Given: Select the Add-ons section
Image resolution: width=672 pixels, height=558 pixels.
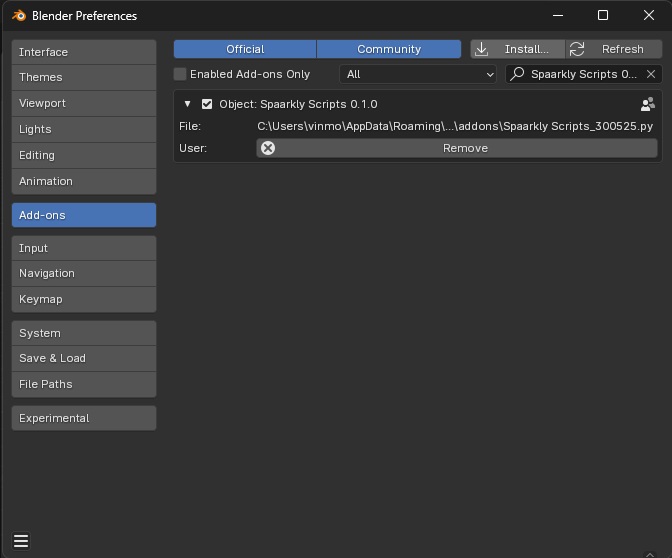Looking at the screenshot, I should 84,215.
